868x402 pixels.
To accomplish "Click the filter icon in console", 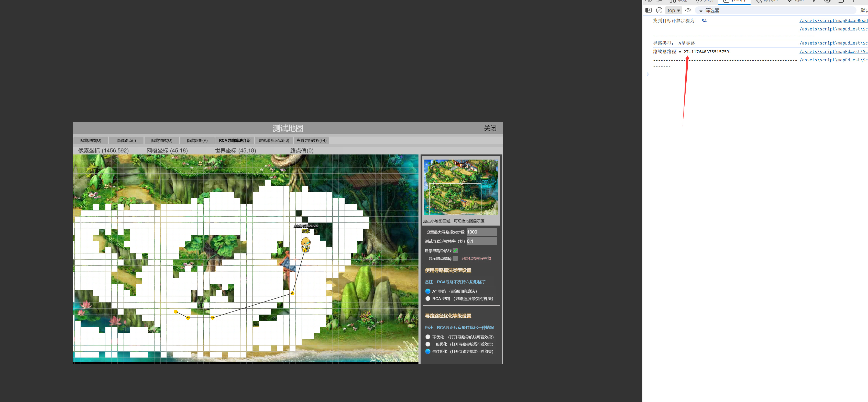I will [701, 10].
